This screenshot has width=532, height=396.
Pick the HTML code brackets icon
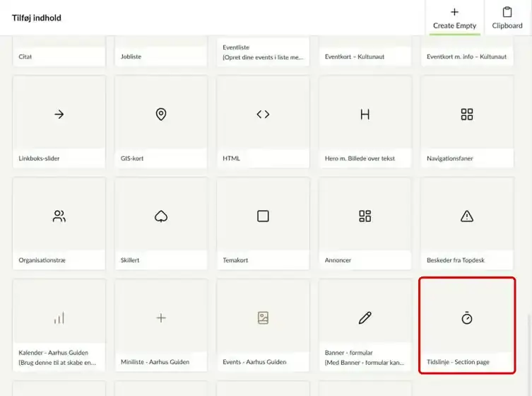(x=263, y=114)
